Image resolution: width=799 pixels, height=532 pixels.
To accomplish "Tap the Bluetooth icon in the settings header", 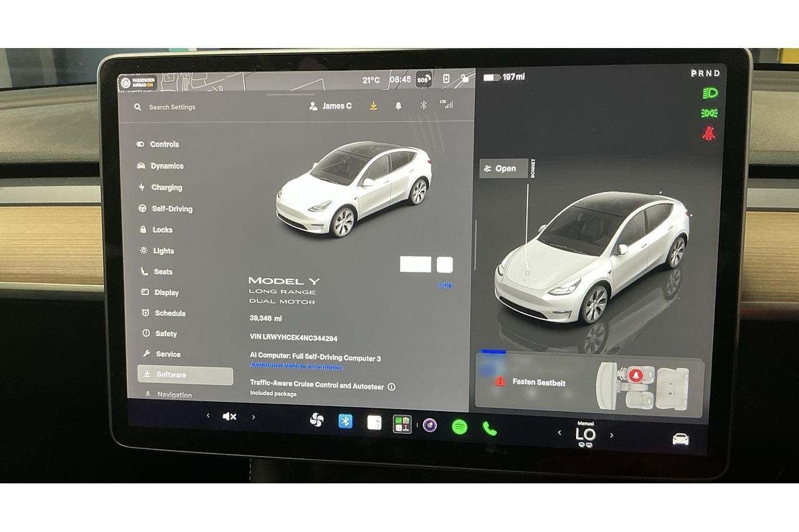I will click(423, 105).
